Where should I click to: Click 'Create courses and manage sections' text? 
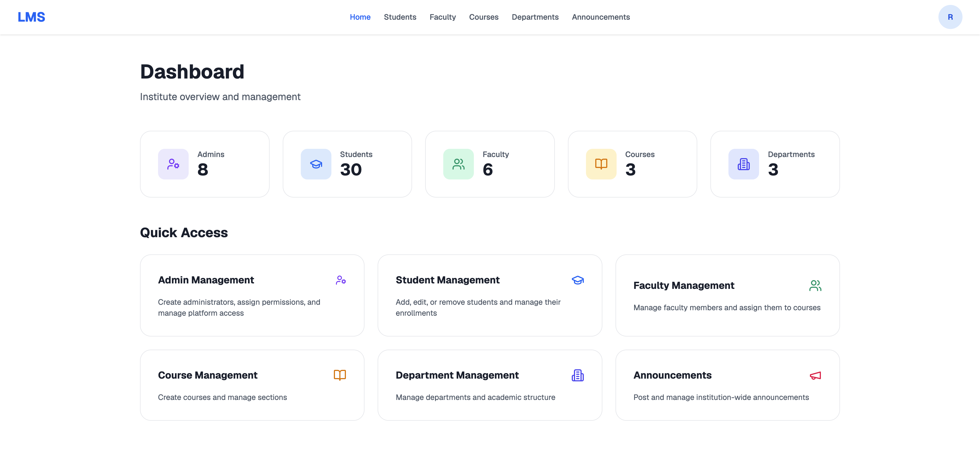[222, 397]
